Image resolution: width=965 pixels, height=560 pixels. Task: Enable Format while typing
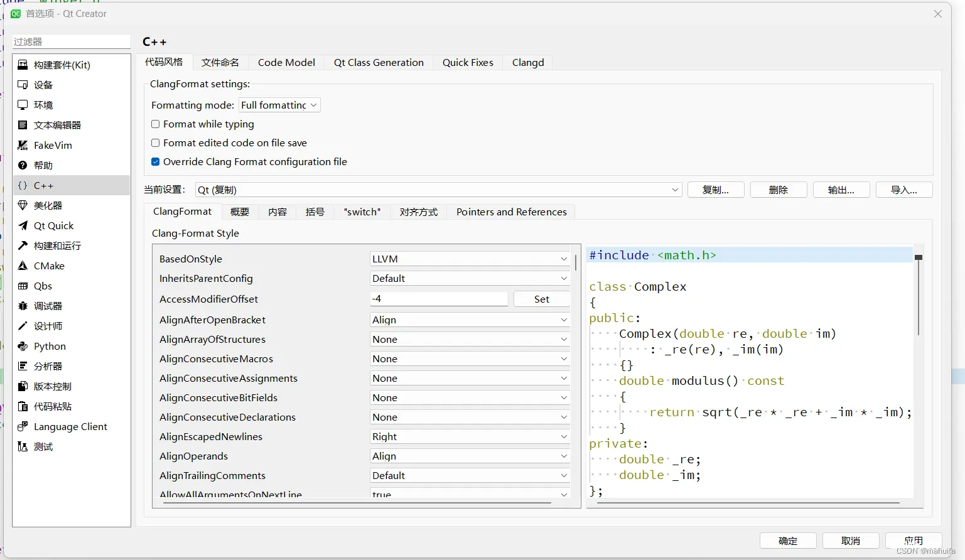(x=155, y=124)
